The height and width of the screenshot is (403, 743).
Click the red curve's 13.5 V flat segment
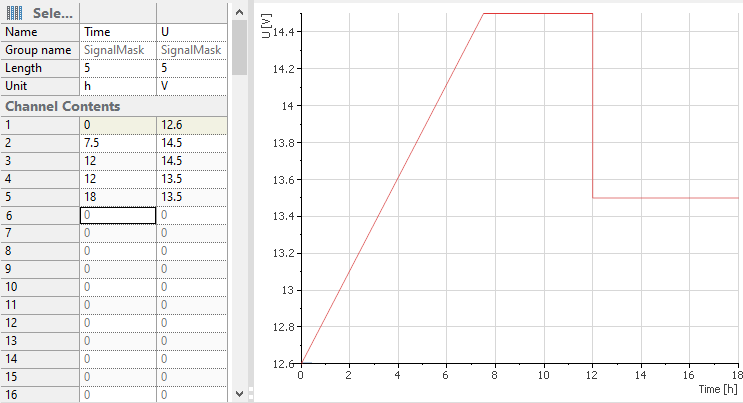point(665,198)
